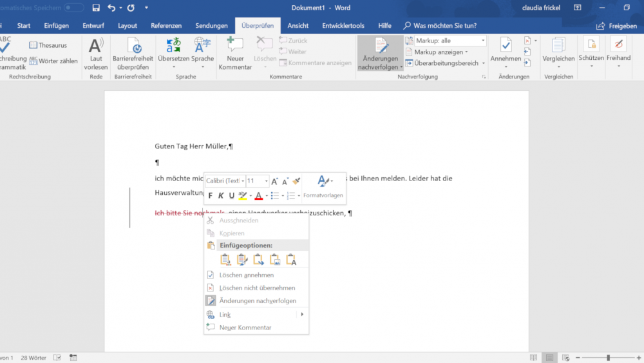Apply bold with the F button
This screenshot has height=363, width=644.
tap(211, 195)
